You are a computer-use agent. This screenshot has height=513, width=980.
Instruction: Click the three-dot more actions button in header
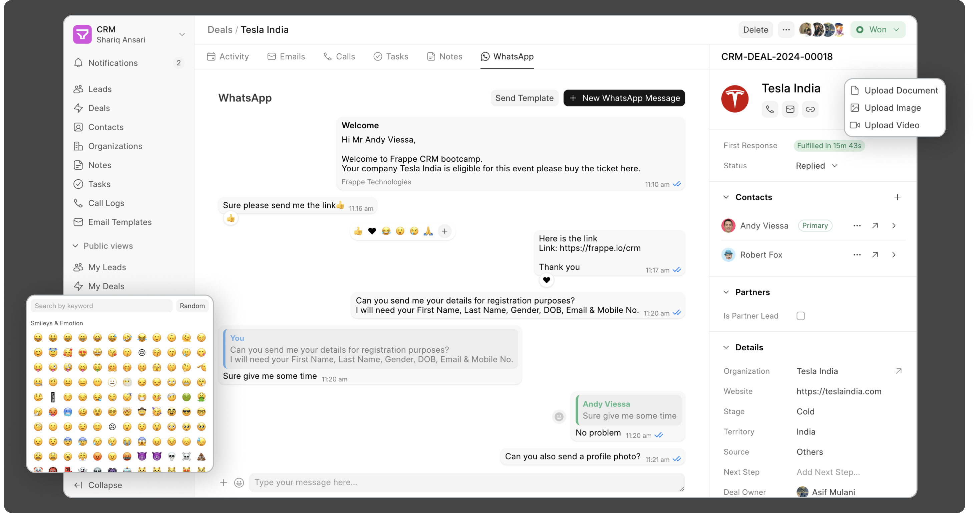click(x=786, y=30)
